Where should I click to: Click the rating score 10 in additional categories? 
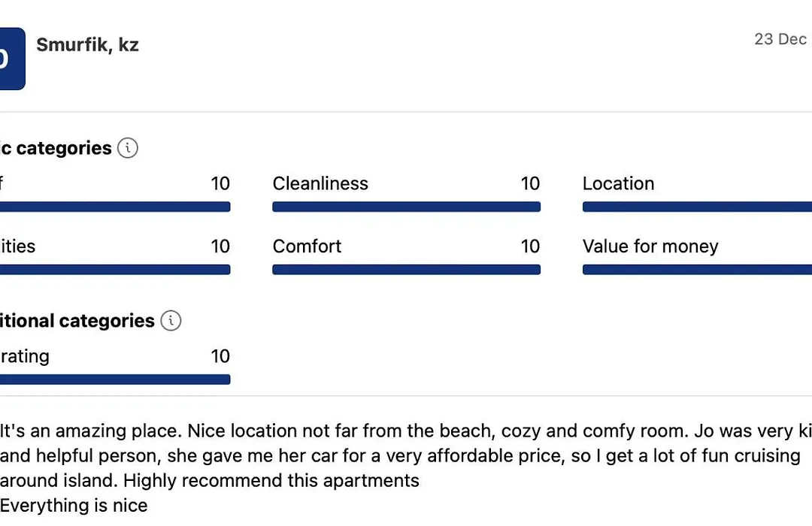(x=220, y=356)
